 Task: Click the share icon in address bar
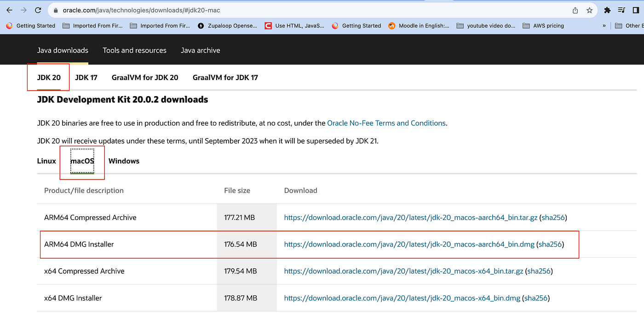pos(575,10)
